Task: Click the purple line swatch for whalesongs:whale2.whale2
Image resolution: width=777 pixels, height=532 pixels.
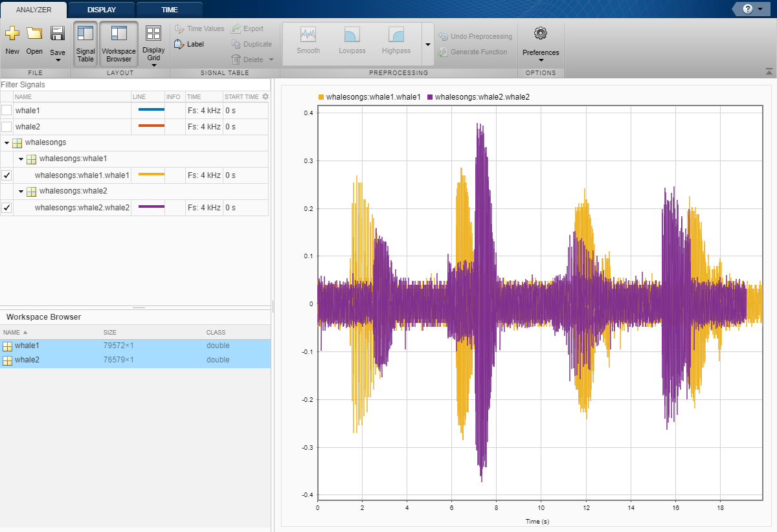Action: [x=152, y=207]
